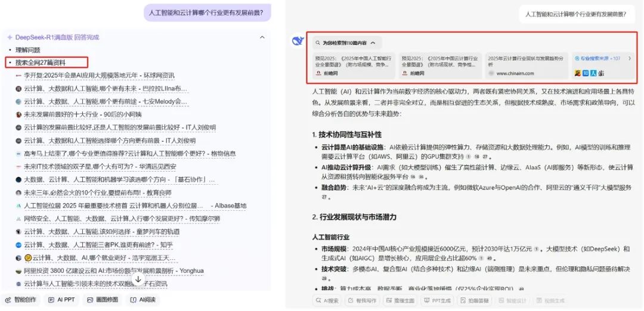Screen dimensions: 644x311
Task: Collapse the 为您检索到110篇内容 results chevron
Action: 373,43
